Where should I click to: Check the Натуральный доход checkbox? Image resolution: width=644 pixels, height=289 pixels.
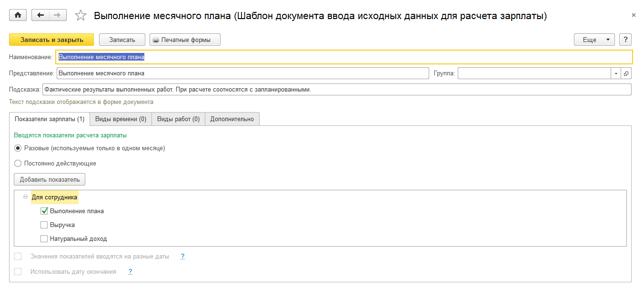click(44, 239)
